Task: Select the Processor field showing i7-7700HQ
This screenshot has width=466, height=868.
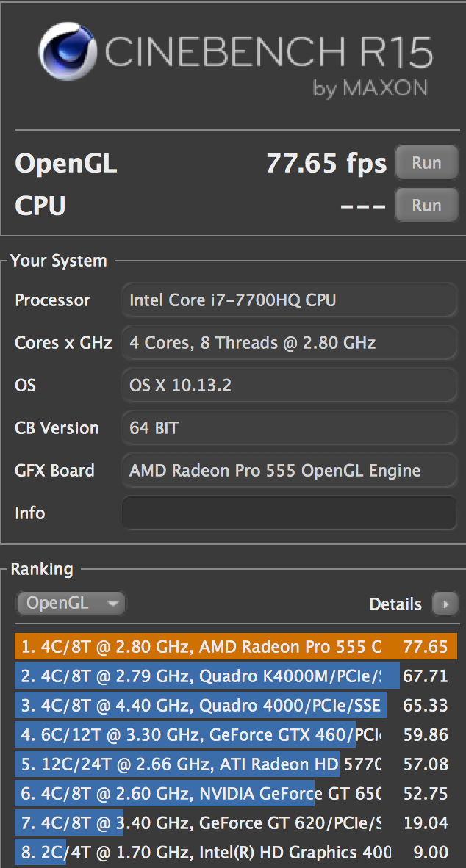Action: 289,300
